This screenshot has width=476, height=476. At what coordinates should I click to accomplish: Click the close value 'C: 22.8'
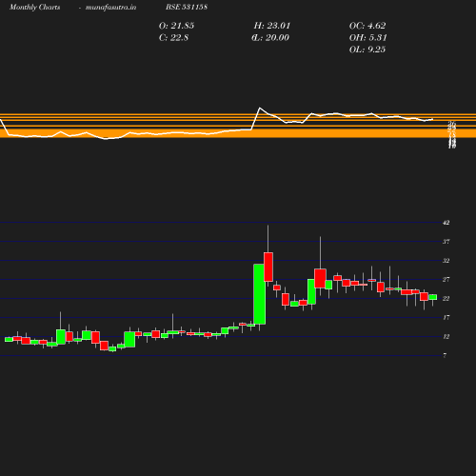click(173, 38)
